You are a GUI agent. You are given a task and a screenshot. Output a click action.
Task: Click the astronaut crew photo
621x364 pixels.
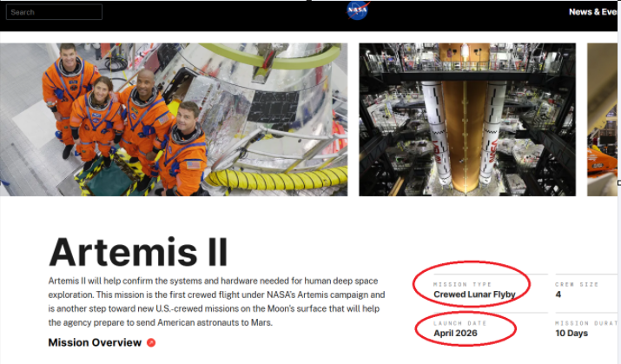tap(174, 119)
